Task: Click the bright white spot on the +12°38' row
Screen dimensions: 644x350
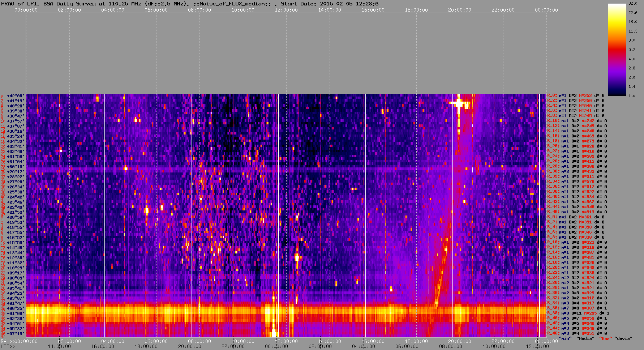Action: click(297, 258)
